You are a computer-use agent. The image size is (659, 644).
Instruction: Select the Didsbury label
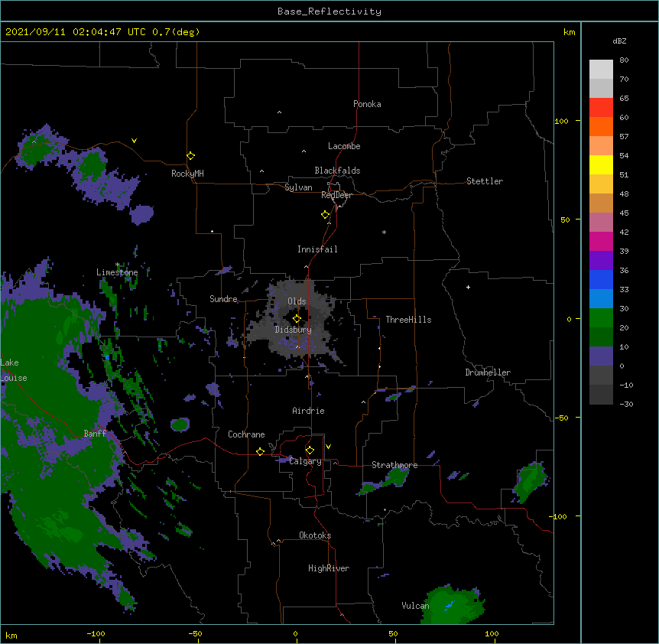click(x=293, y=330)
